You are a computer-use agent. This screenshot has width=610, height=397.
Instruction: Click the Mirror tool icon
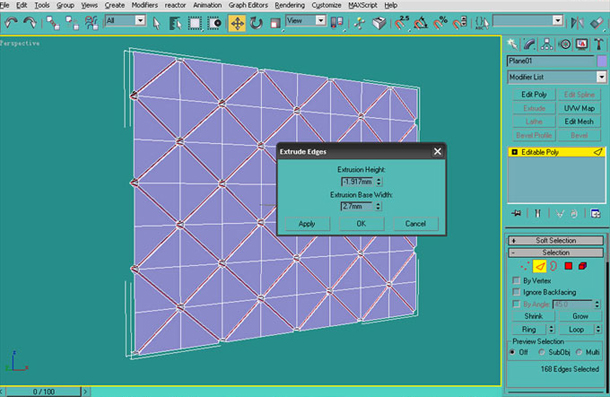point(577,23)
